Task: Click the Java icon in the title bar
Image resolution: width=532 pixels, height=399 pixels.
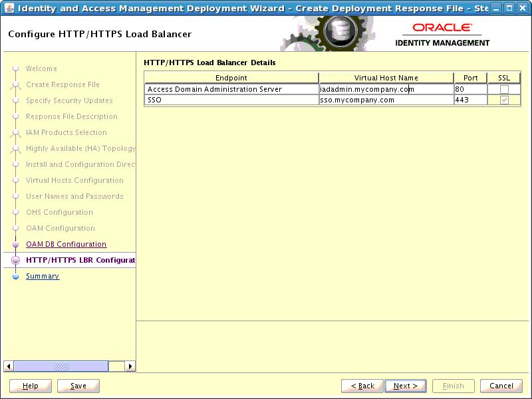Action: pos(9,8)
